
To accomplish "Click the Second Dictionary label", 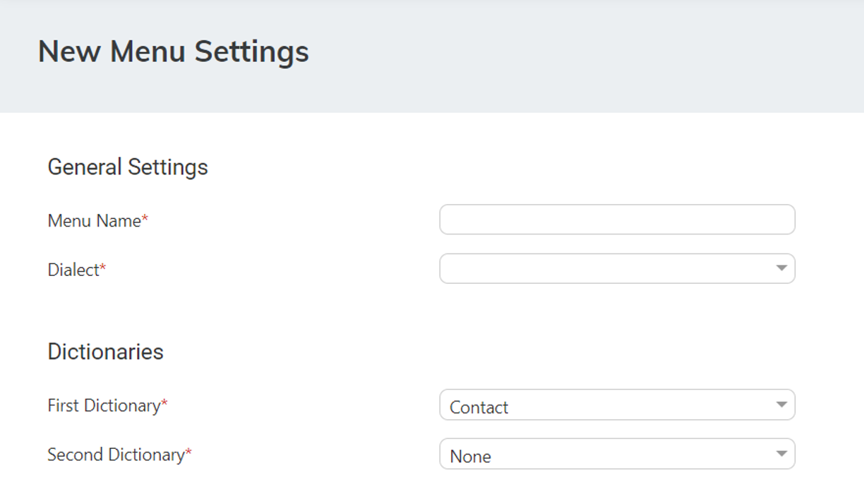I will (x=116, y=455).
